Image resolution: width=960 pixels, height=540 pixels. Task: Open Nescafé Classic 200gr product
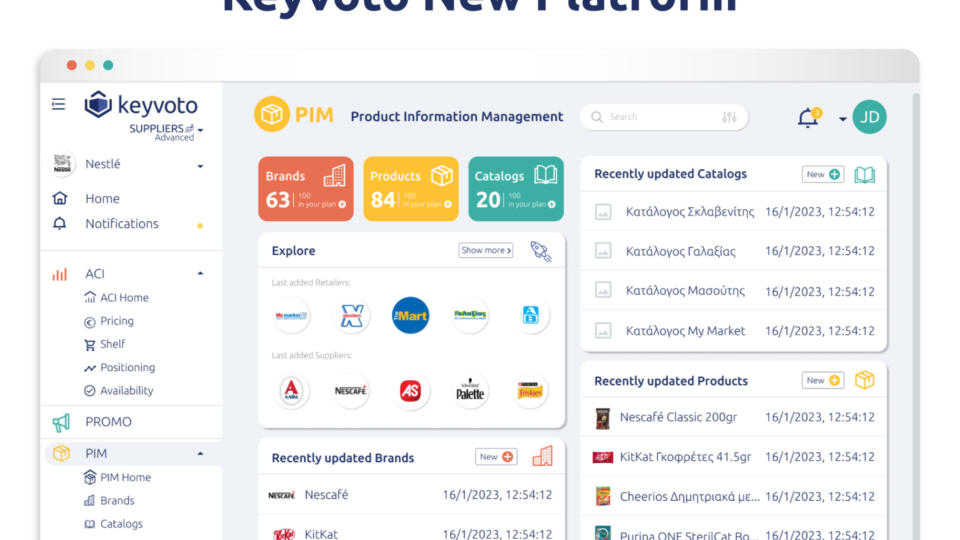[x=733, y=418]
